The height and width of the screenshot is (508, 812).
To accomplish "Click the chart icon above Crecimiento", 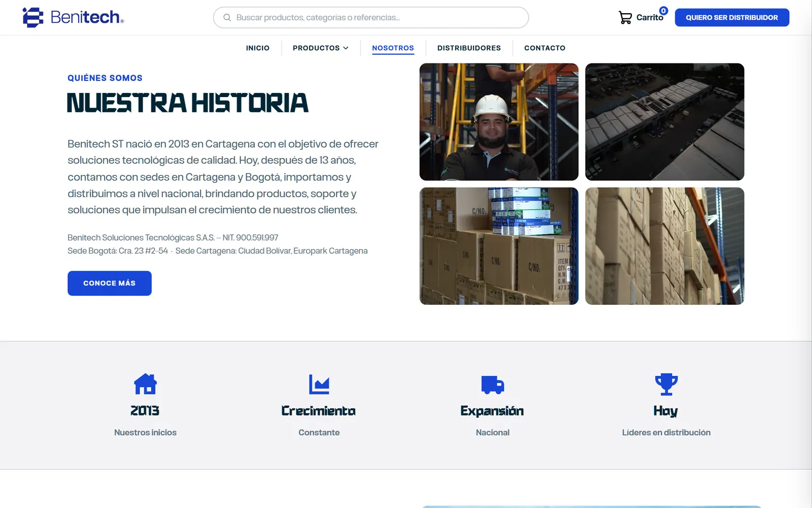I will pyautogui.click(x=319, y=384).
